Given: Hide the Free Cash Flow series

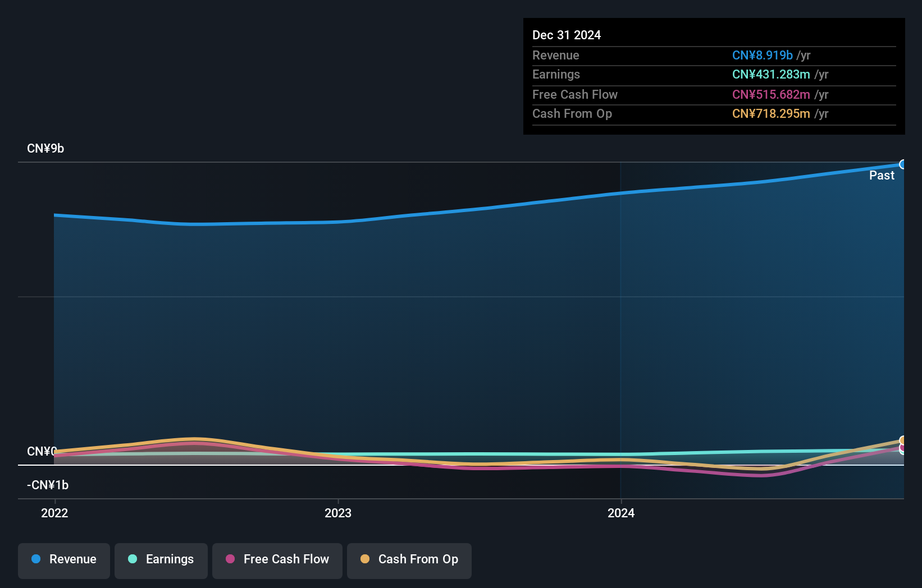Looking at the screenshot, I should click(x=277, y=559).
